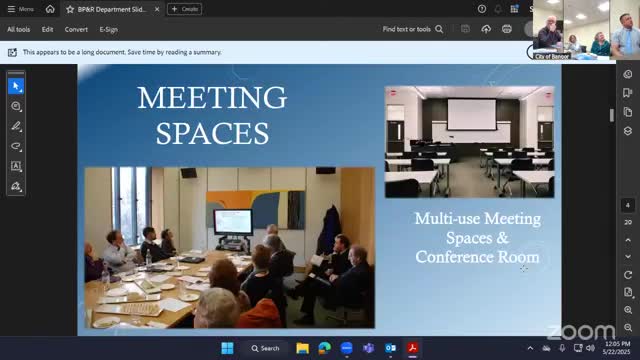Open the Layers panel icon
Image resolution: width=640 pixels, height=360 pixels.
(x=628, y=131)
